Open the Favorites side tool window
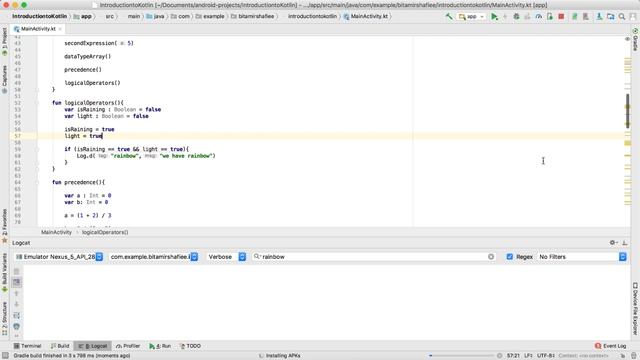This screenshot has width=640, height=360. [4, 226]
